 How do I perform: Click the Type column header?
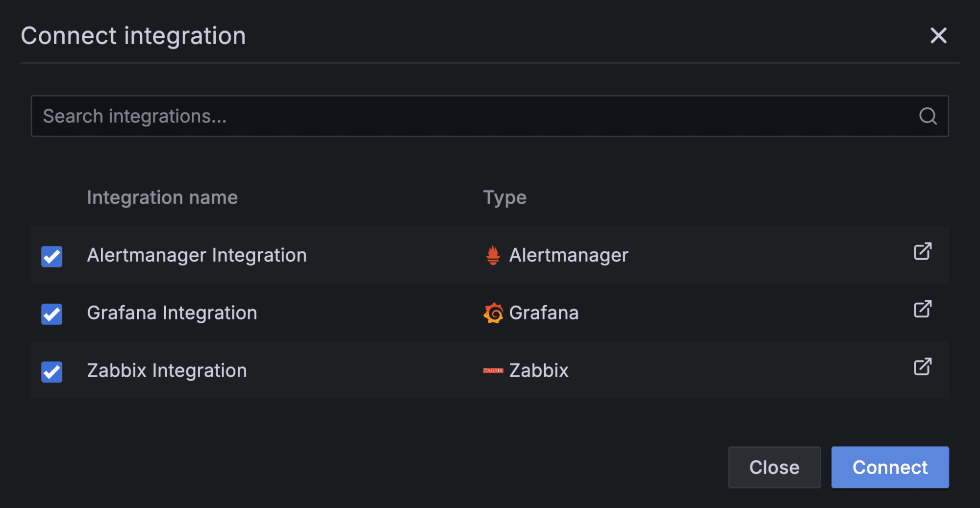(504, 197)
